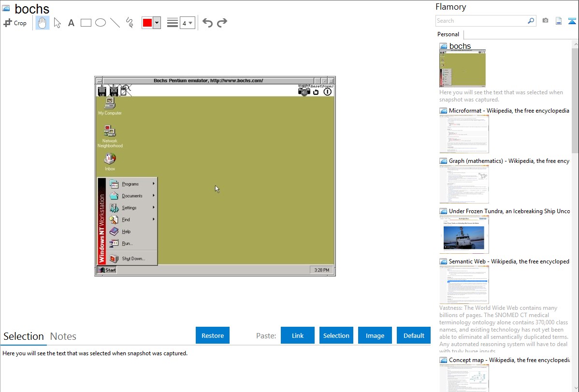Viewport: 579px width, 392px height.
Task: Click the Inbox desktop icon
Action: pyautogui.click(x=110, y=161)
